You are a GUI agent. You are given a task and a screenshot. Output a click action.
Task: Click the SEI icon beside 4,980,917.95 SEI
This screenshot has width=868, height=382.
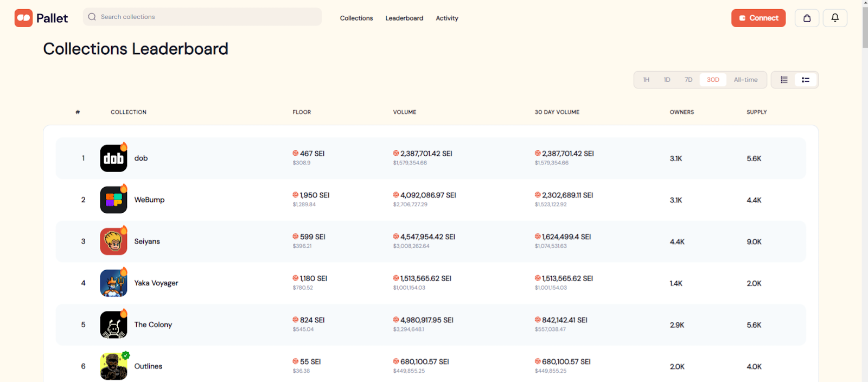pyautogui.click(x=396, y=320)
